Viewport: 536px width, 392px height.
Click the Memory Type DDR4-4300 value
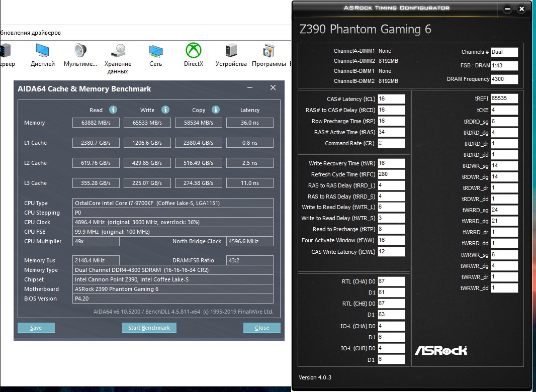click(x=173, y=270)
